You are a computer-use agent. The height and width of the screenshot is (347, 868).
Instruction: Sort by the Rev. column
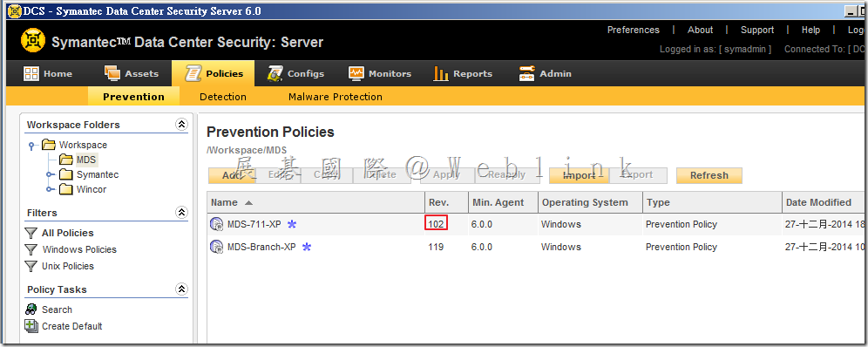pos(447,202)
